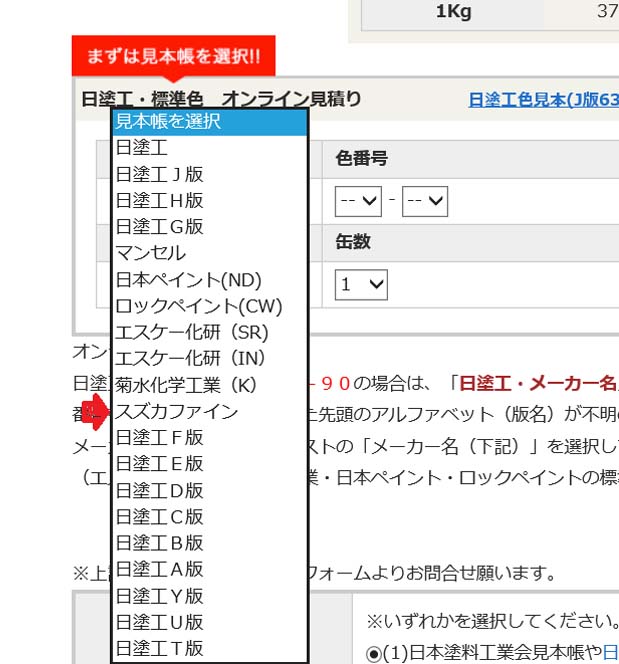Select 日塗工Ｈ版 from the list

coord(210,200)
